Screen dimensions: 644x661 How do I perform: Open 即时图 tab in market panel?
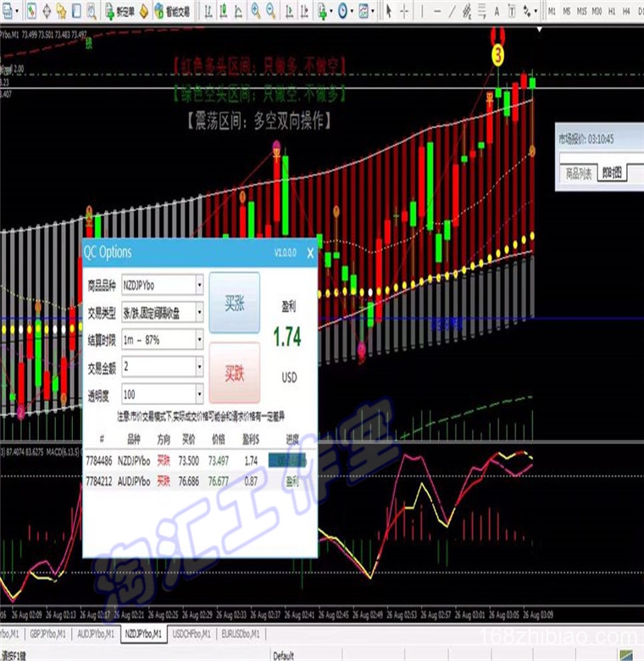612,172
